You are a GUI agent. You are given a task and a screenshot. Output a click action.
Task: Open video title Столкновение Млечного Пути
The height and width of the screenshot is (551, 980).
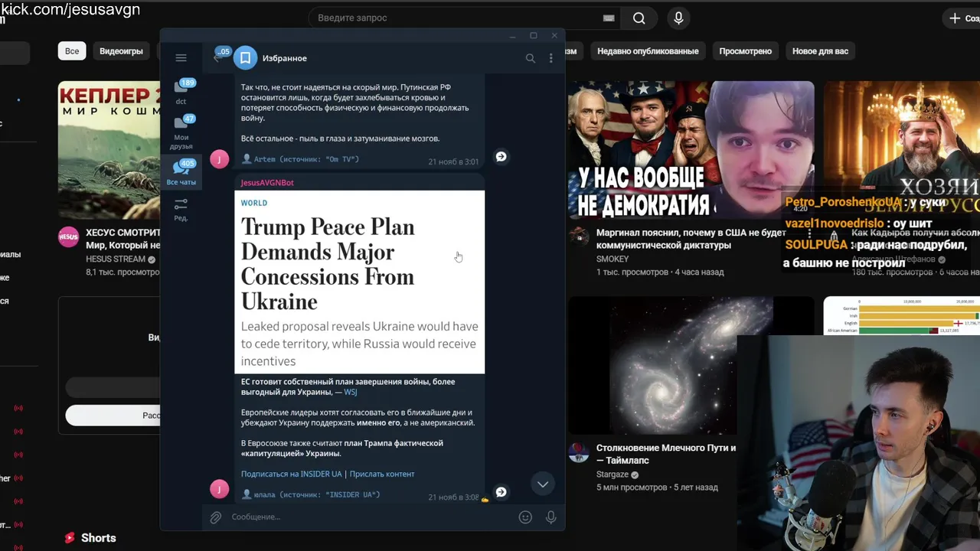point(666,454)
